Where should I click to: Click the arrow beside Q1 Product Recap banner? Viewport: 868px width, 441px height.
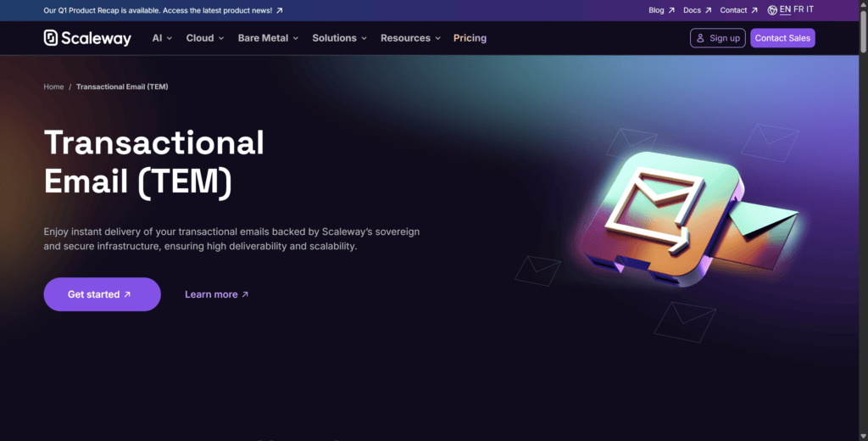pos(280,10)
